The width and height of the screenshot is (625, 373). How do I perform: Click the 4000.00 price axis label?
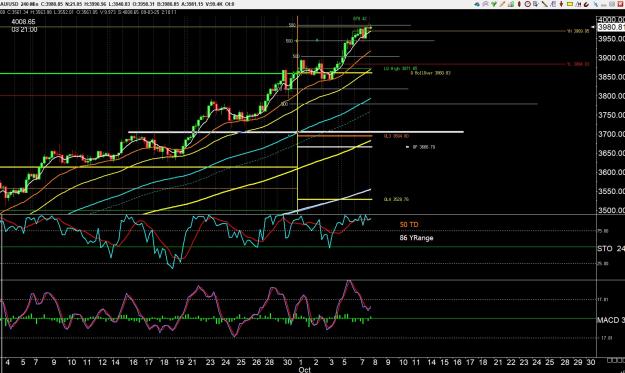click(611, 20)
